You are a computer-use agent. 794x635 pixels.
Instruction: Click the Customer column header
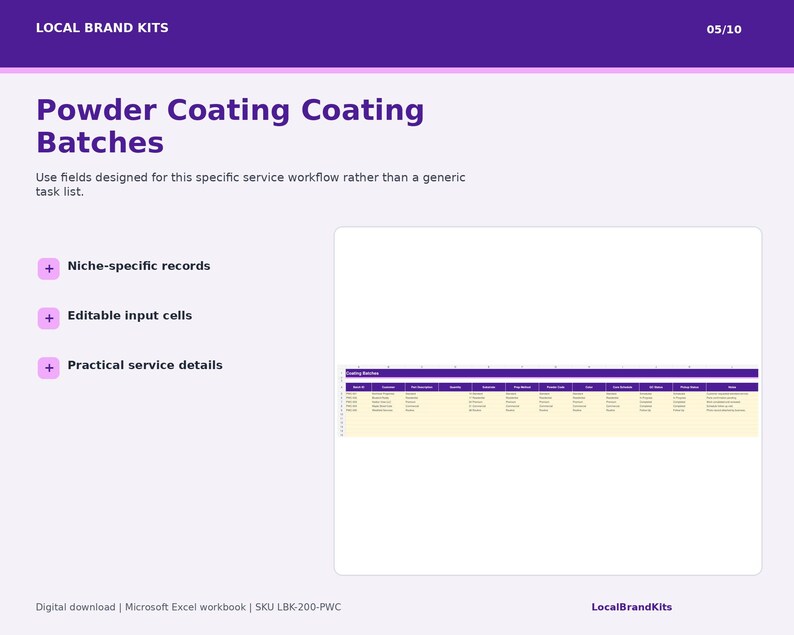[388, 387]
